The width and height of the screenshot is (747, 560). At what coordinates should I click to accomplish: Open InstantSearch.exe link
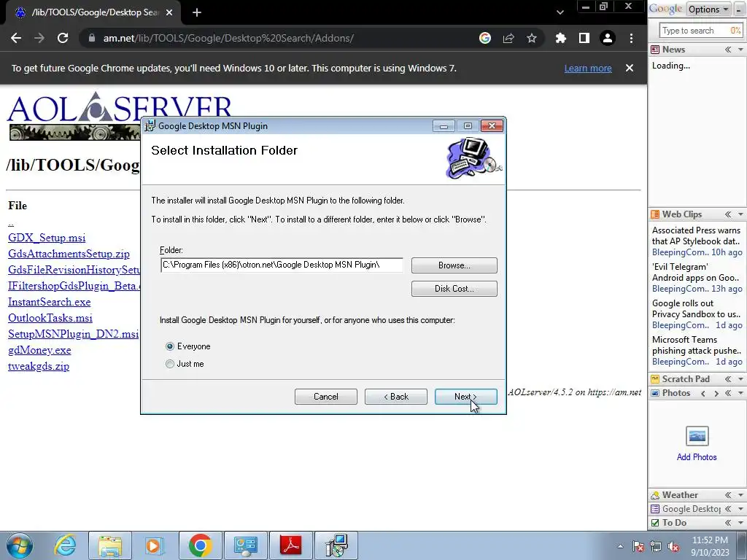[x=49, y=302]
